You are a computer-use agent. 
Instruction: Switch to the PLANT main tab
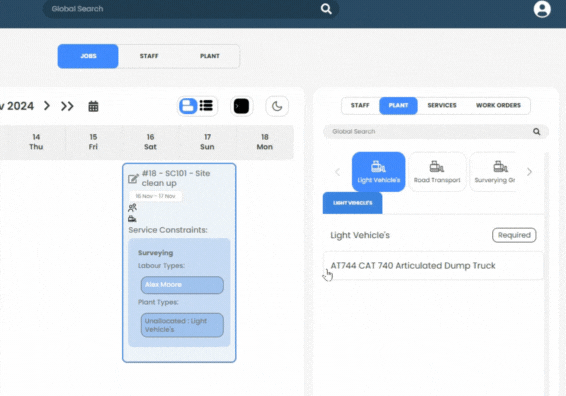click(210, 56)
